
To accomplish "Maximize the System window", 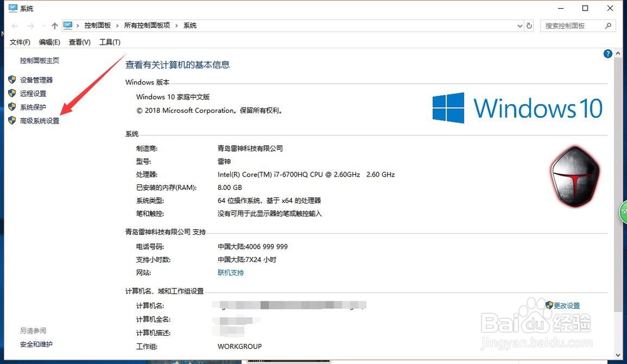I will point(586,8).
